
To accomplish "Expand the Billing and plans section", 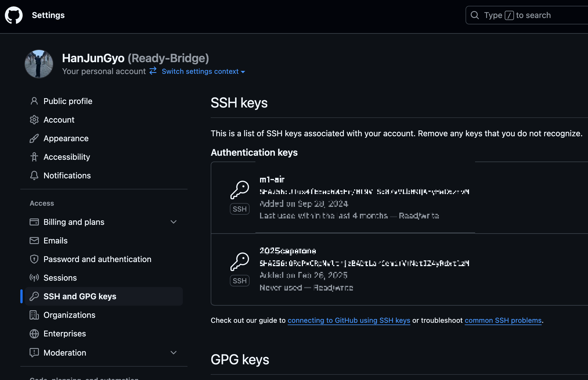I will pyautogui.click(x=174, y=222).
